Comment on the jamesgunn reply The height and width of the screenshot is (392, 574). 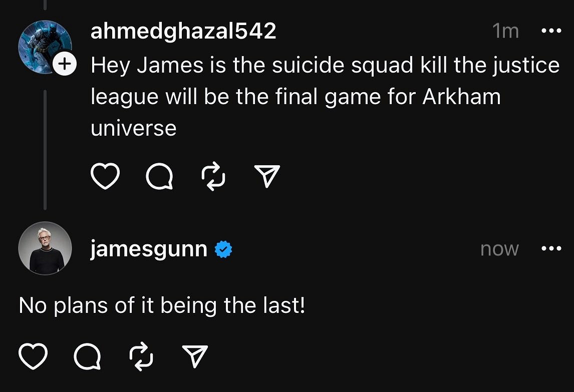point(87,356)
